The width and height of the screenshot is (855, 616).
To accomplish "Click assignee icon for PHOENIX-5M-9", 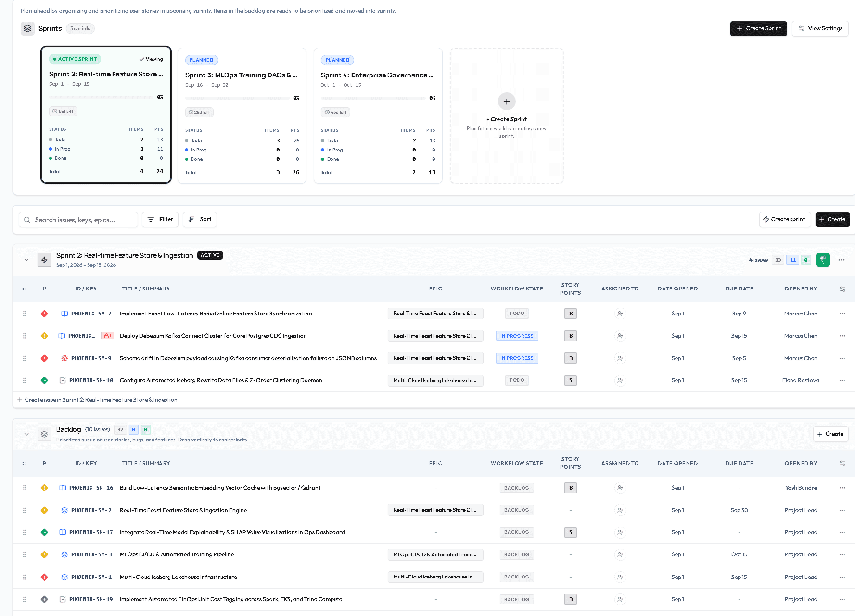I will [x=620, y=358].
